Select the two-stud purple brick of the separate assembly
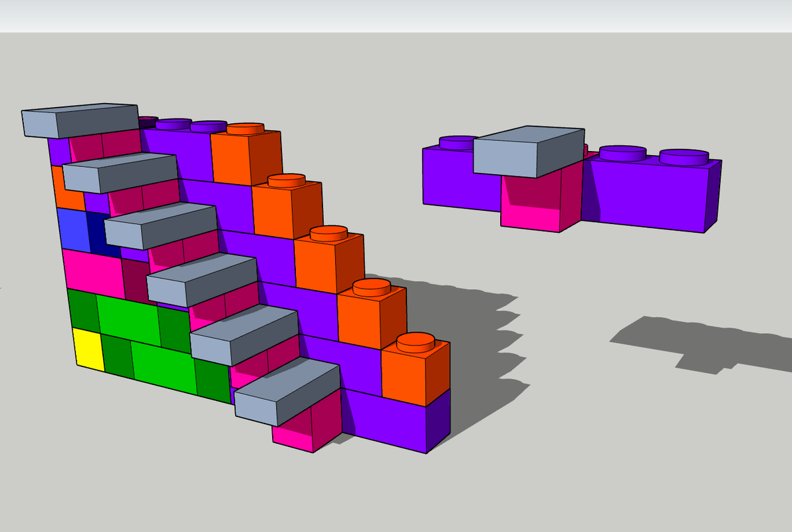 652,191
